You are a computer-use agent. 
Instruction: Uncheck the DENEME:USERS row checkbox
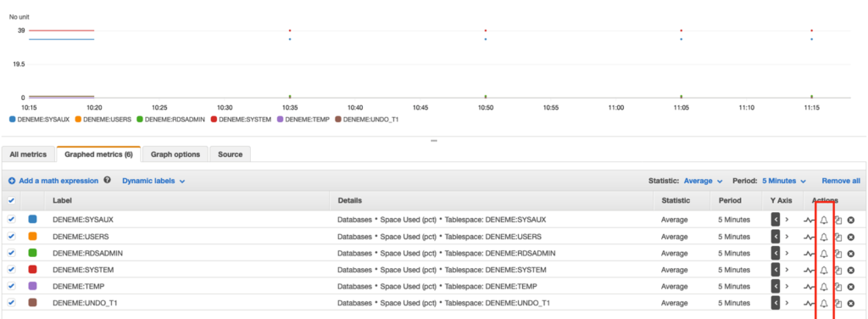[12, 236]
